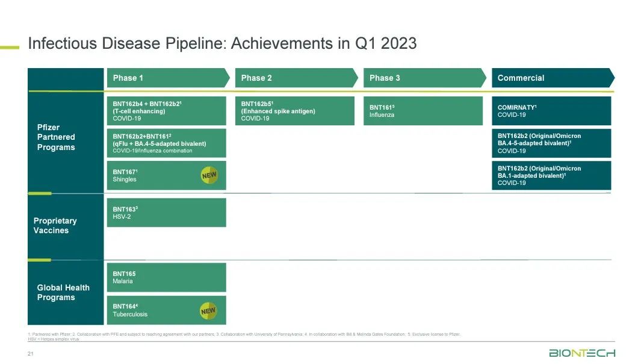Select the BNT162b2+BNT161 qFlu combination card
Screen dimensions: 644x364
click(166, 143)
